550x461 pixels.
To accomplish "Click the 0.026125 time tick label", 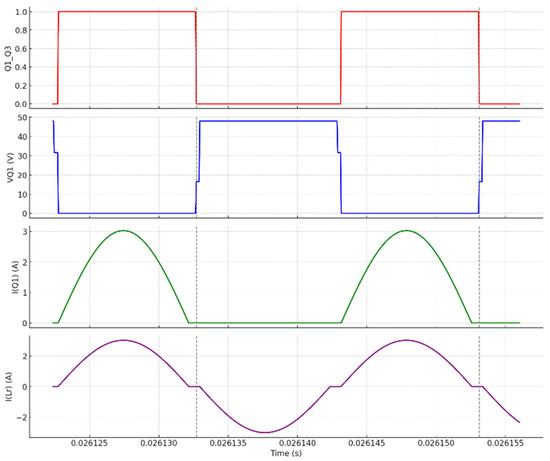I will pos(89,443).
